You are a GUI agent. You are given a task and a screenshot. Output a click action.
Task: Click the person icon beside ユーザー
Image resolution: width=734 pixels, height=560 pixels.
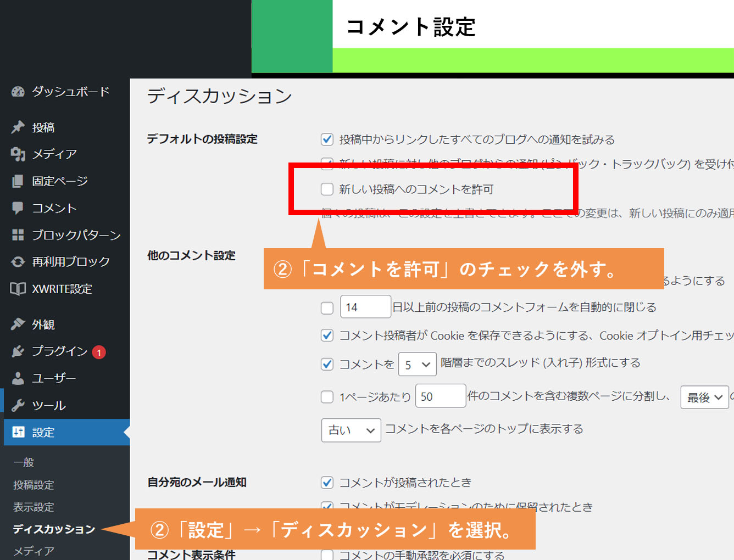tap(18, 378)
